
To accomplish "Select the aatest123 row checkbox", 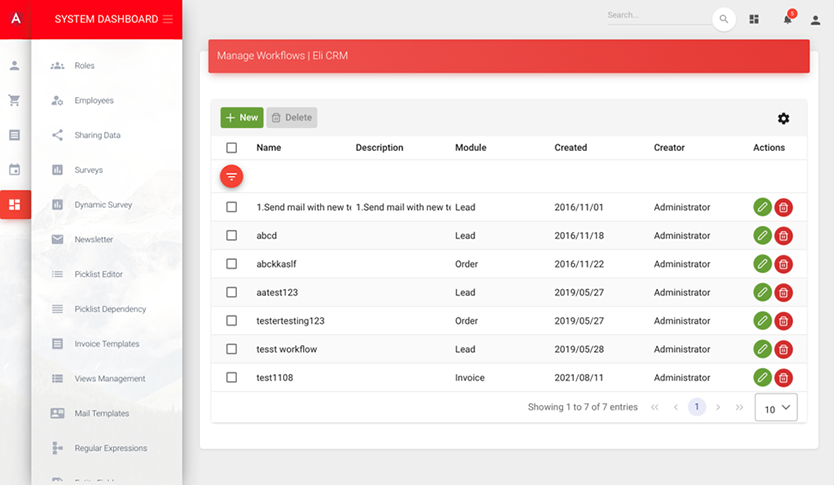I will [x=232, y=293].
